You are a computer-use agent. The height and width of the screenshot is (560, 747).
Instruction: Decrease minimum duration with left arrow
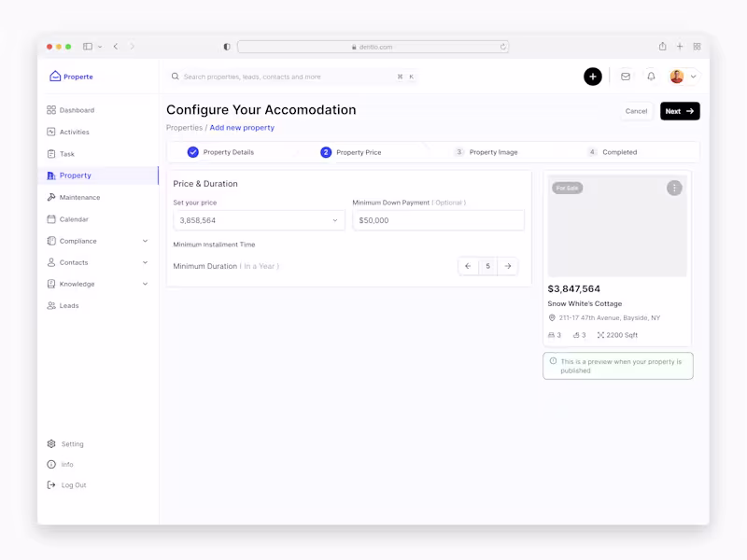(468, 266)
